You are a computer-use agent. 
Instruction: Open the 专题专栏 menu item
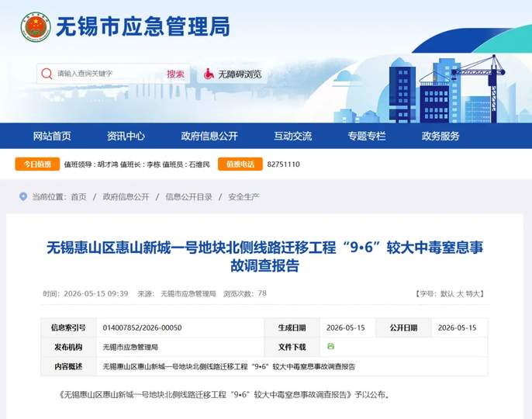click(x=367, y=136)
